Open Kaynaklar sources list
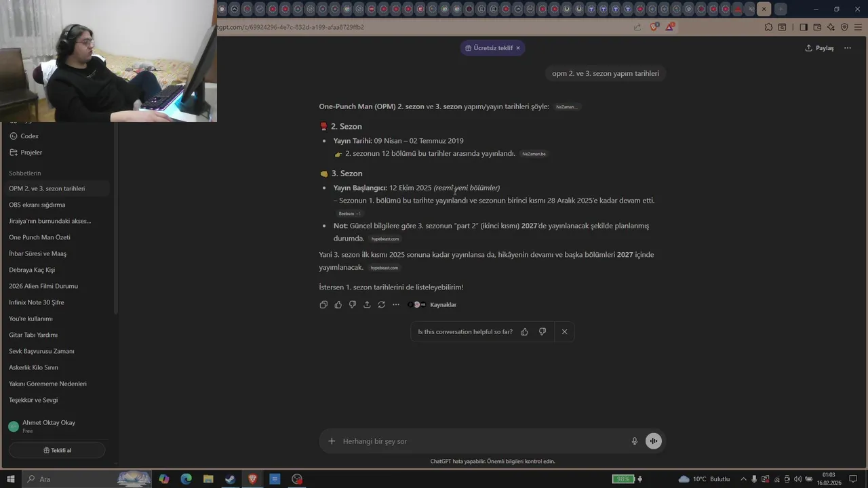 pos(433,305)
